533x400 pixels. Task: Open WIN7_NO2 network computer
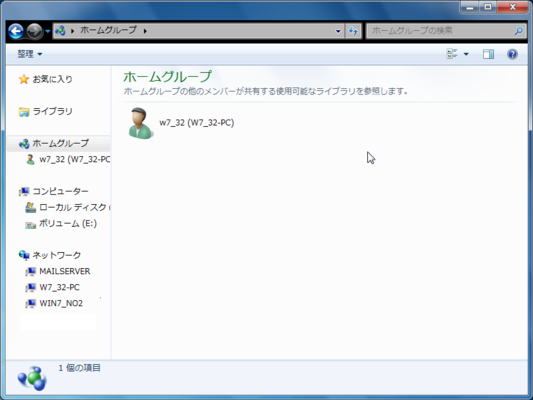pos(61,303)
